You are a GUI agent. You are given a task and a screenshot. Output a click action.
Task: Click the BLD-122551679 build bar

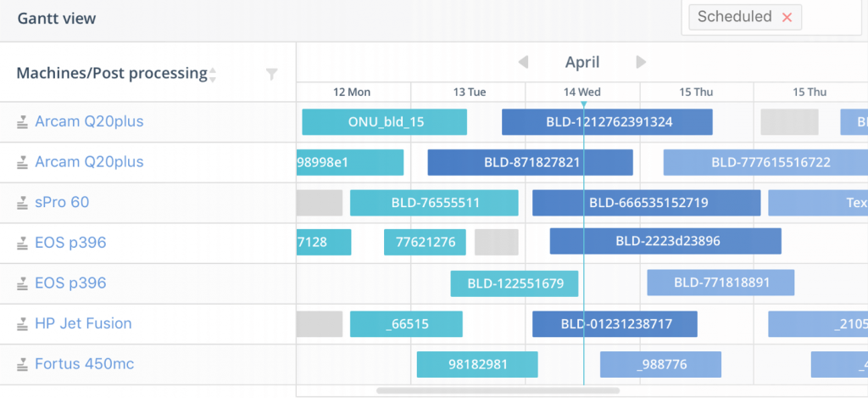(515, 283)
